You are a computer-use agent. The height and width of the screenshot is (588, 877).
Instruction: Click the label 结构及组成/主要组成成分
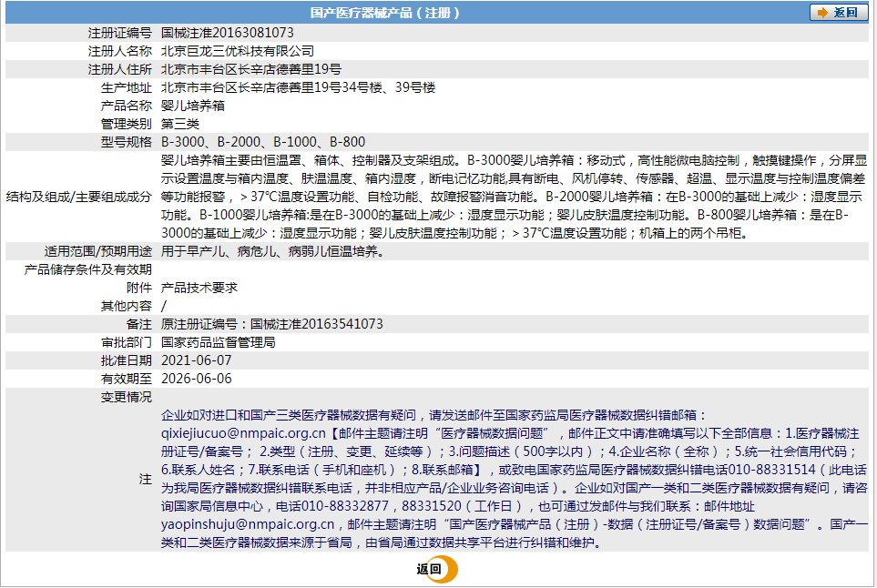tap(79, 197)
